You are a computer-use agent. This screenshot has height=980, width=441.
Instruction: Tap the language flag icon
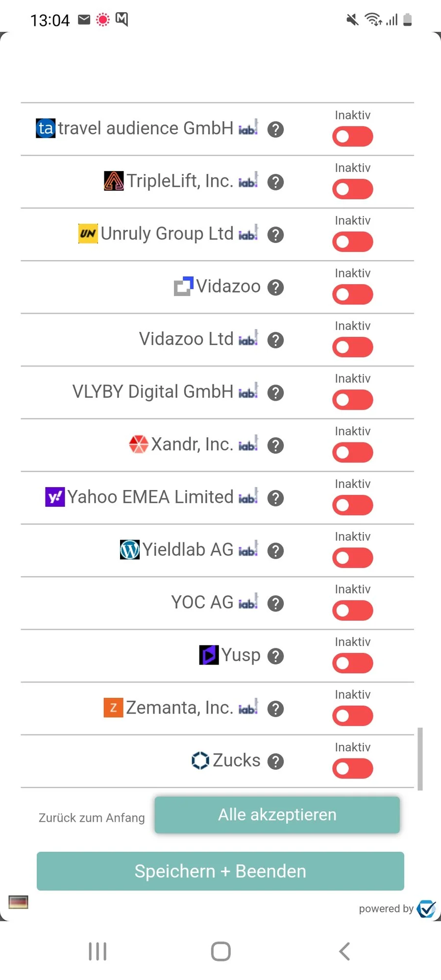pyautogui.click(x=19, y=902)
